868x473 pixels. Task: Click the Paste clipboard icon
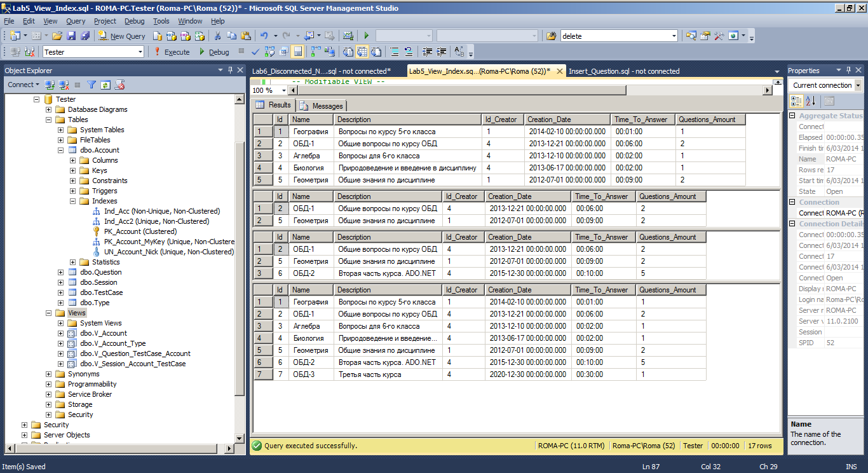coord(245,36)
